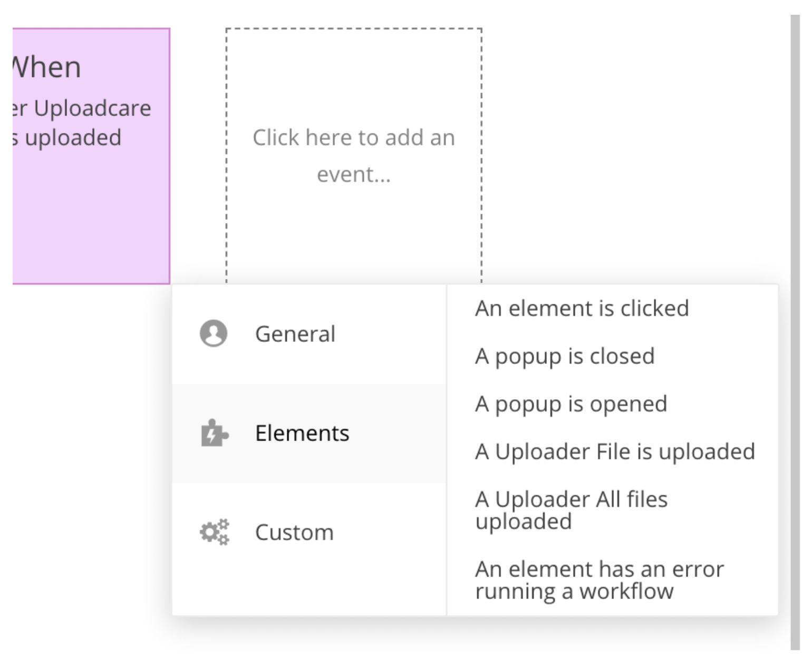Select 'A Uploader All files uploaded' event
Viewport: 812px width, 672px height.
click(571, 510)
